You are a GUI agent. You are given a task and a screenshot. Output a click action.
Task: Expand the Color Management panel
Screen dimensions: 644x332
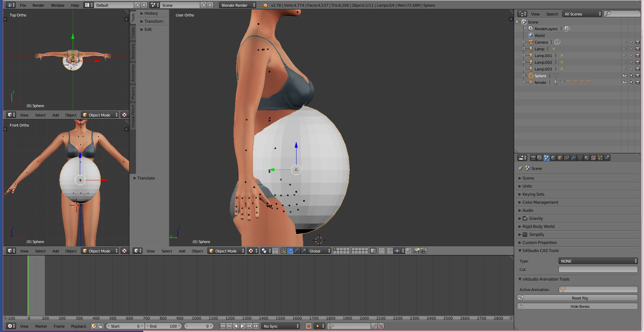coord(540,202)
